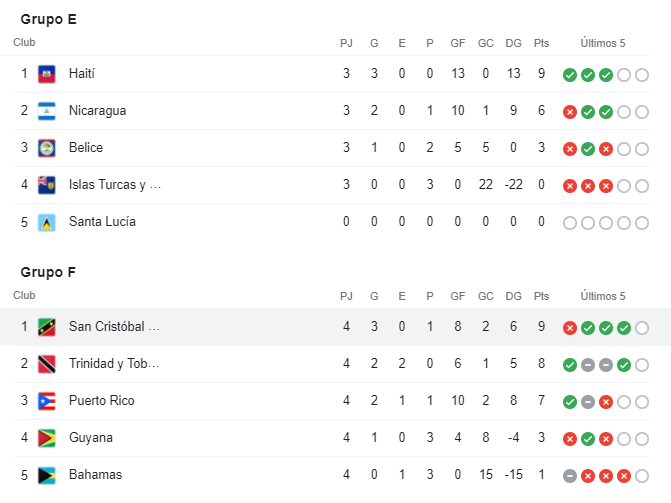Click the San Cristóbal flag icon
The height and width of the screenshot is (503, 671).
click(x=46, y=327)
